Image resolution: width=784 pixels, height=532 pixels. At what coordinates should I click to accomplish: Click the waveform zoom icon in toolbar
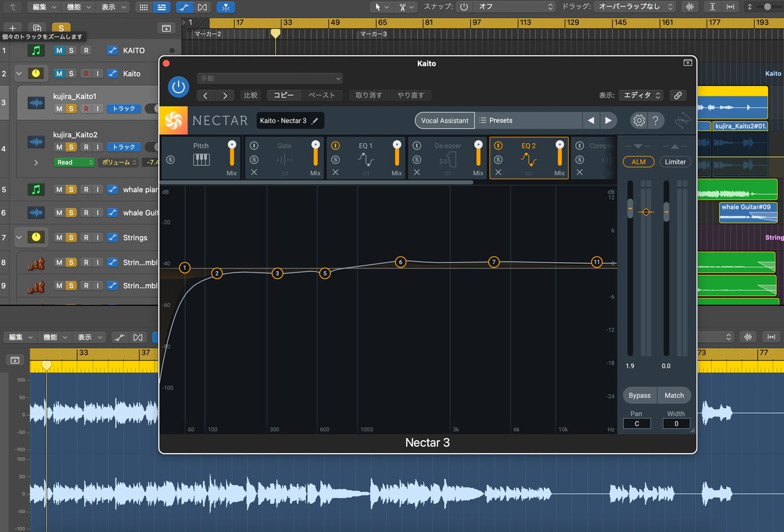[x=691, y=7]
